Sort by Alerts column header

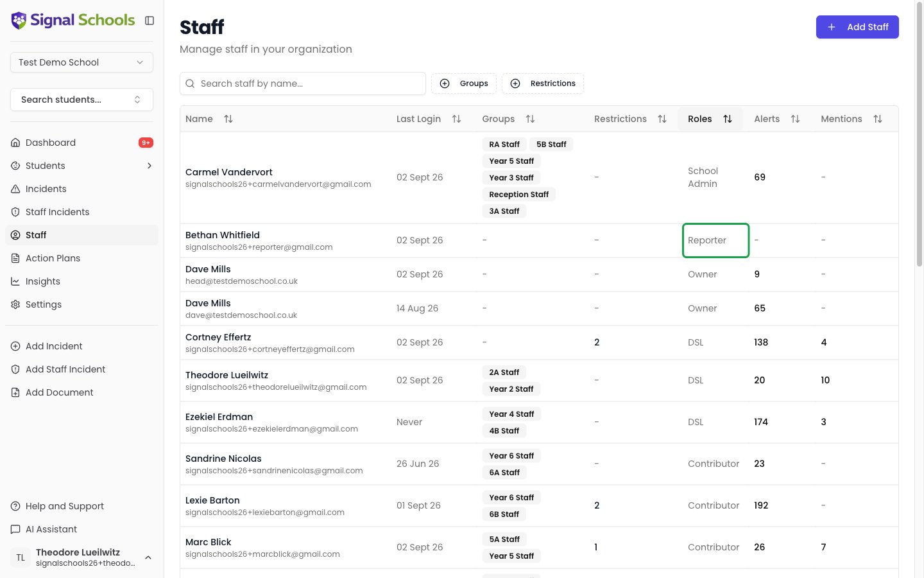pyautogui.click(x=777, y=119)
